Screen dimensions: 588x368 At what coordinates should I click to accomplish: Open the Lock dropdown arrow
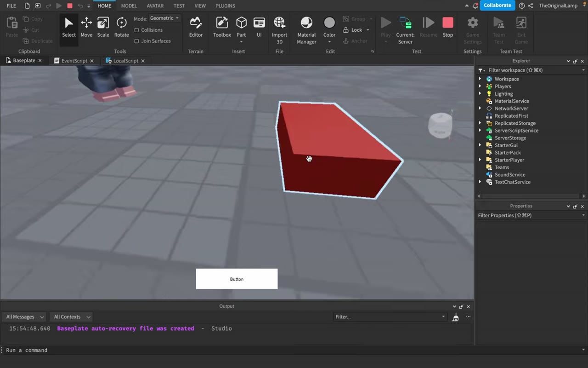coord(367,30)
